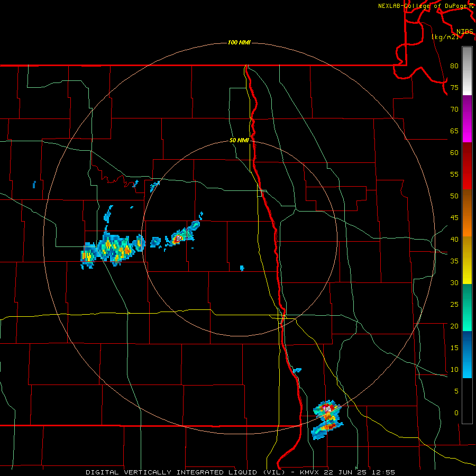This screenshot has width=476, height=476.
Task: Select the 75 value on the color scale
Action: (454, 87)
